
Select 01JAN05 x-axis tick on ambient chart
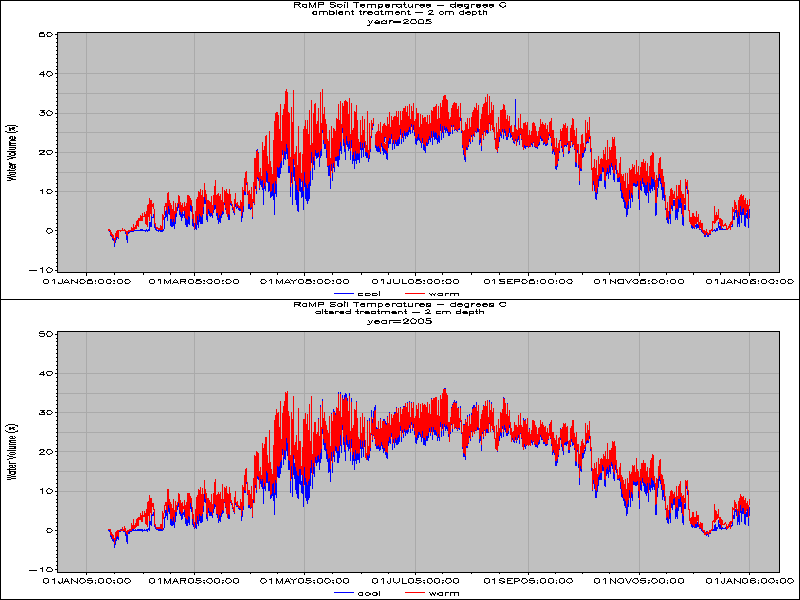coord(87,281)
